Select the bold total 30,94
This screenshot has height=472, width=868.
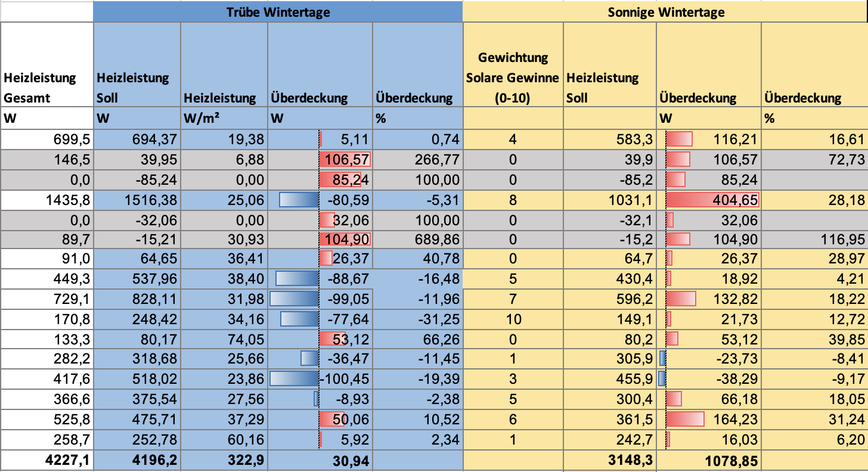[320, 461]
